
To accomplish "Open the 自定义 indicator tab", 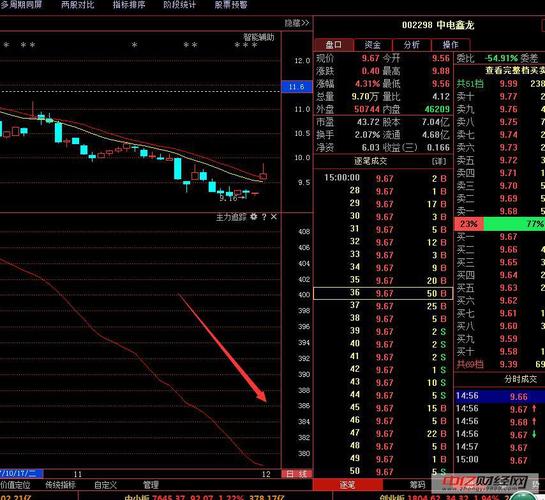I will point(105,485).
